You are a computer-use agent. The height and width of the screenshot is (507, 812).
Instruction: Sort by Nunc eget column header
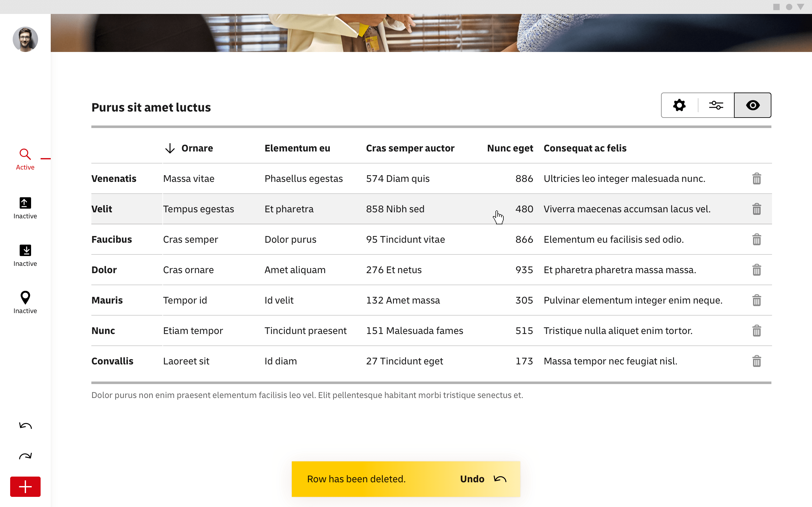point(510,148)
